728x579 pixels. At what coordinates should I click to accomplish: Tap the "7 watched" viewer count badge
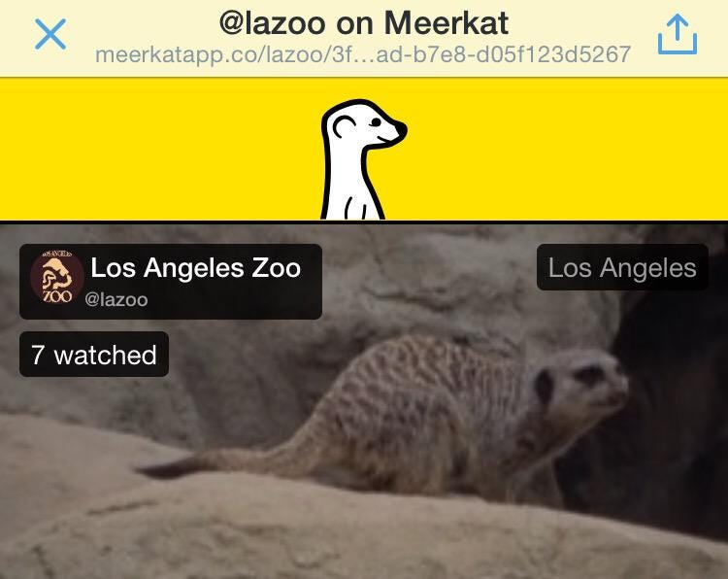(94, 354)
